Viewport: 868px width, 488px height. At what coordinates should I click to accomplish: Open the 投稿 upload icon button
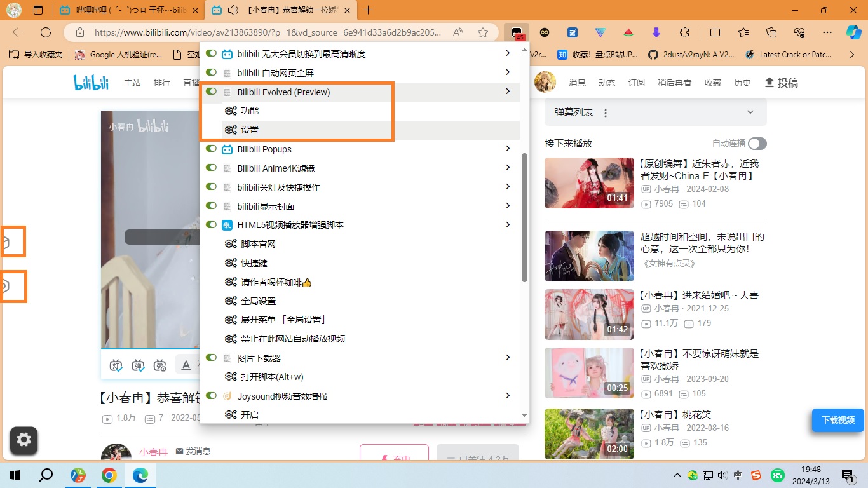pos(781,83)
